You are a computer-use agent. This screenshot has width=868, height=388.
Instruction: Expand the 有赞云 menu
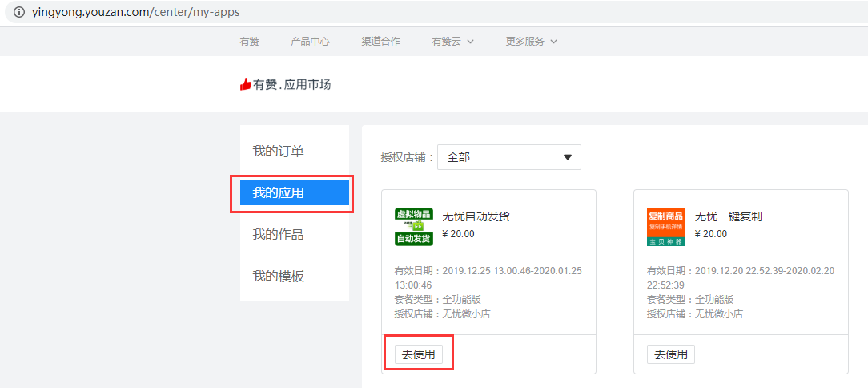click(453, 42)
